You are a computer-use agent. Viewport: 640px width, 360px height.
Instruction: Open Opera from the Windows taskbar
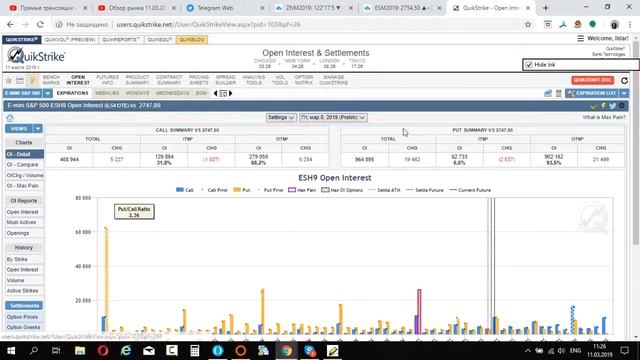pyautogui.click(x=103, y=351)
